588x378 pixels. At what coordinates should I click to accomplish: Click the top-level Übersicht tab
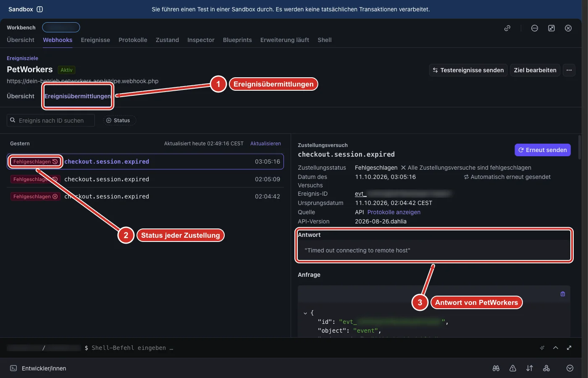pos(21,40)
